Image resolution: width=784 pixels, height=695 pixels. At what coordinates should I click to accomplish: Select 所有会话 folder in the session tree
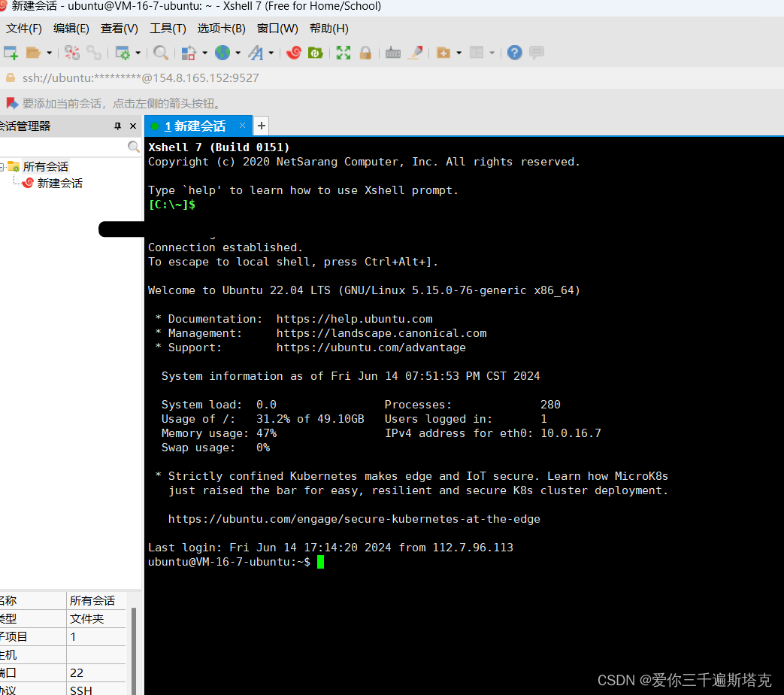tap(45, 166)
